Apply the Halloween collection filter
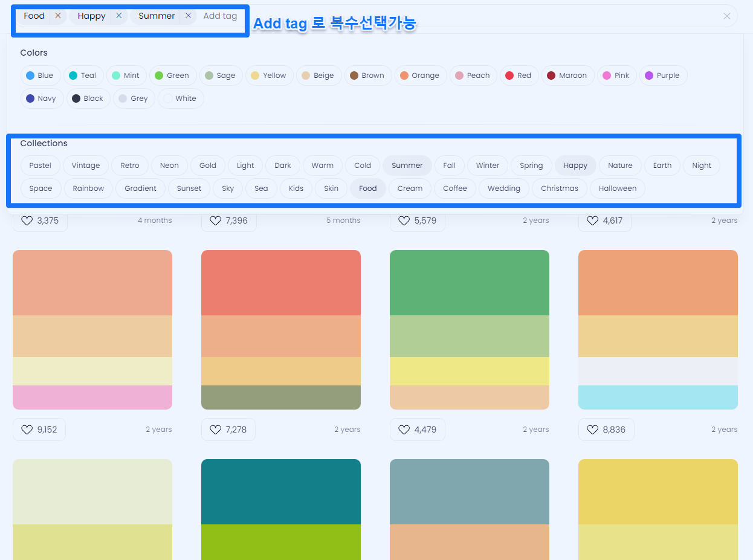Image resolution: width=753 pixels, height=560 pixels. click(617, 188)
